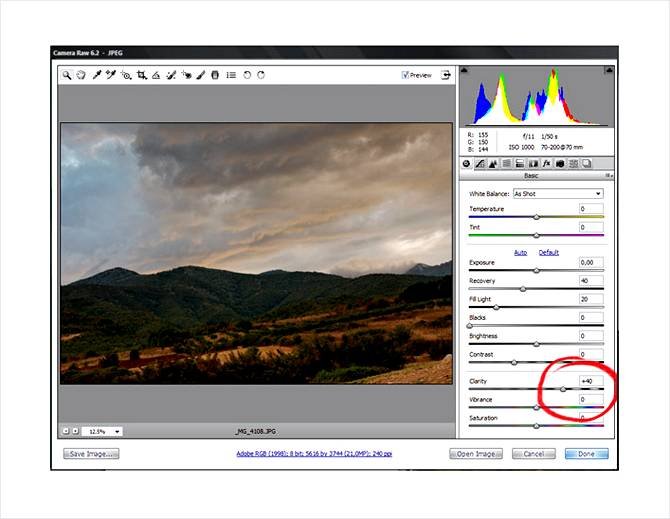Image resolution: width=670 pixels, height=519 pixels.
Task: Open the Effects (fx) panel tab
Action: point(547,163)
